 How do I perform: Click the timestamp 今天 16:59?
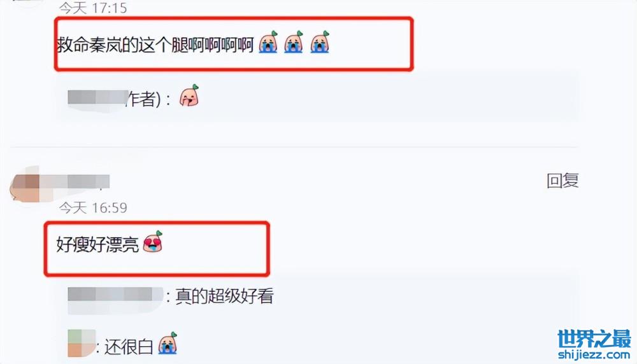[93, 207]
